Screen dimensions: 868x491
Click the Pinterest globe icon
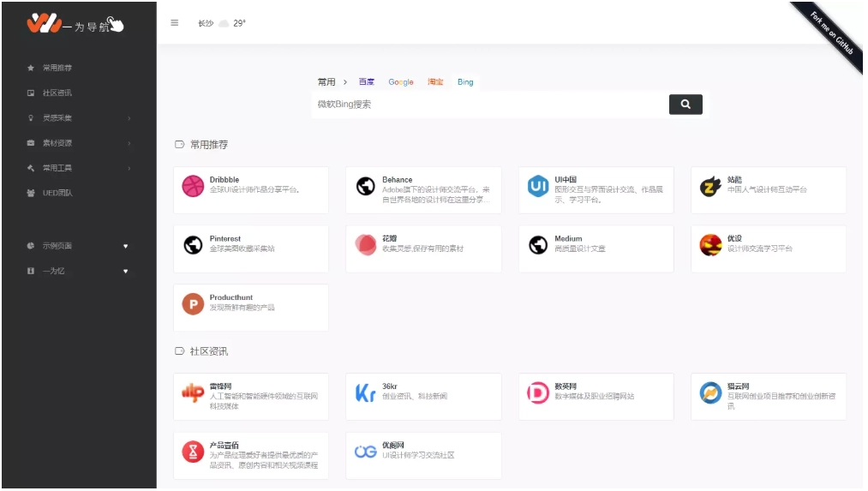click(193, 245)
